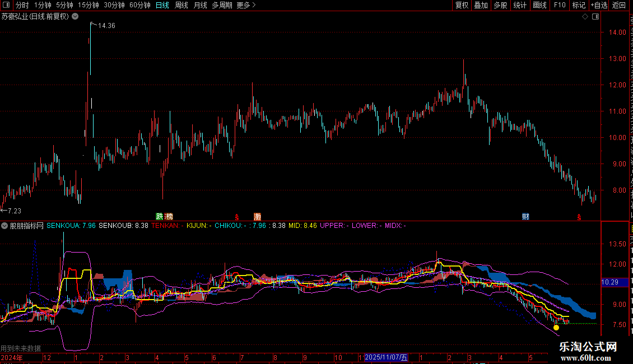Viewport: 633px width, 364px height.
Task: Click the red $ marker near July
Action: coord(237,217)
